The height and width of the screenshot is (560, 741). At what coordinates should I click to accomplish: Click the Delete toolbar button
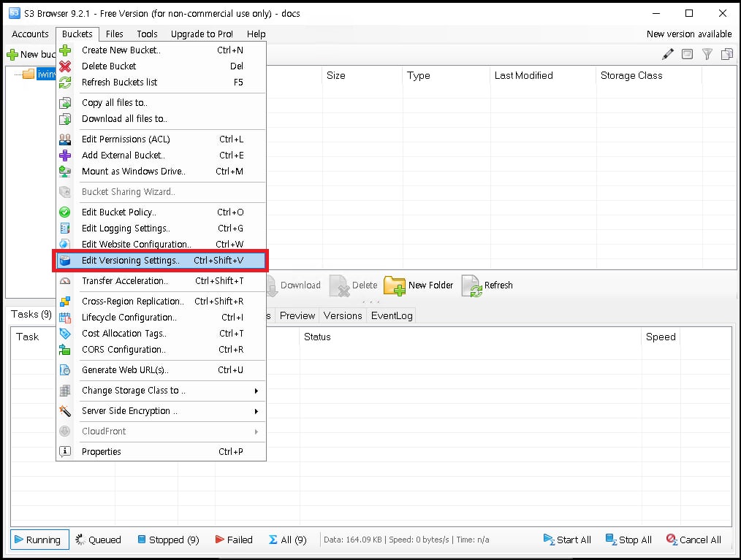[x=354, y=285]
